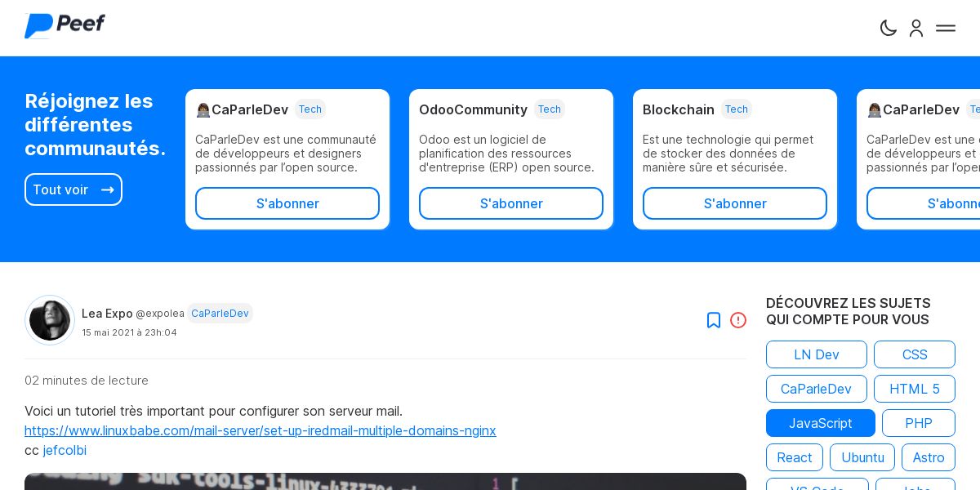
Task: Select the PHP topic
Action: [x=919, y=423]
